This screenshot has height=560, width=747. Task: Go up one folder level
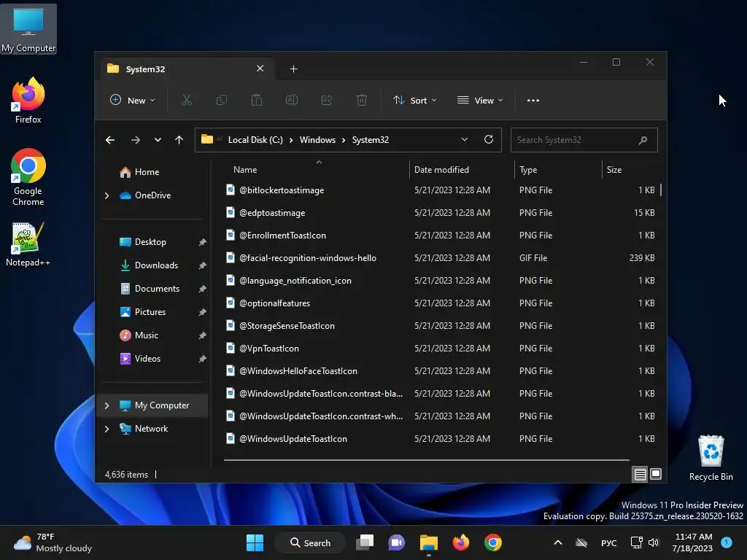[x=179, y=140]
